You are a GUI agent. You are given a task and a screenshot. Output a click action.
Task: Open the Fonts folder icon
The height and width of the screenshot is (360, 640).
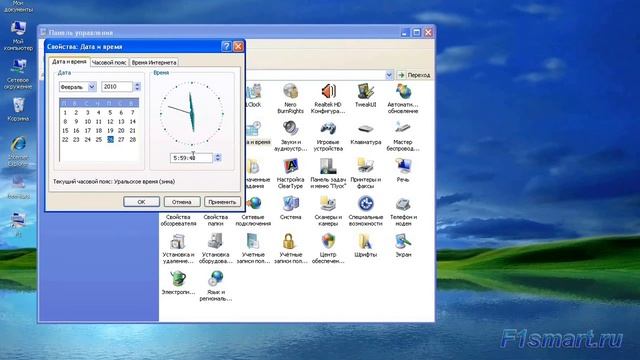coord(365,245)
